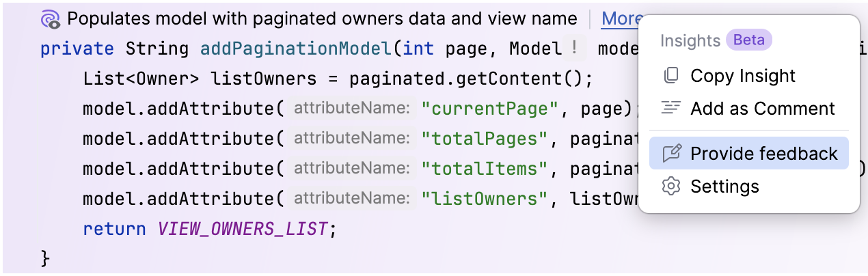Viewport: 868px width, 276px height.
Task: Click attributeName hint before "currentPage"
Action: pyautogui.click(x=351, y=109)
